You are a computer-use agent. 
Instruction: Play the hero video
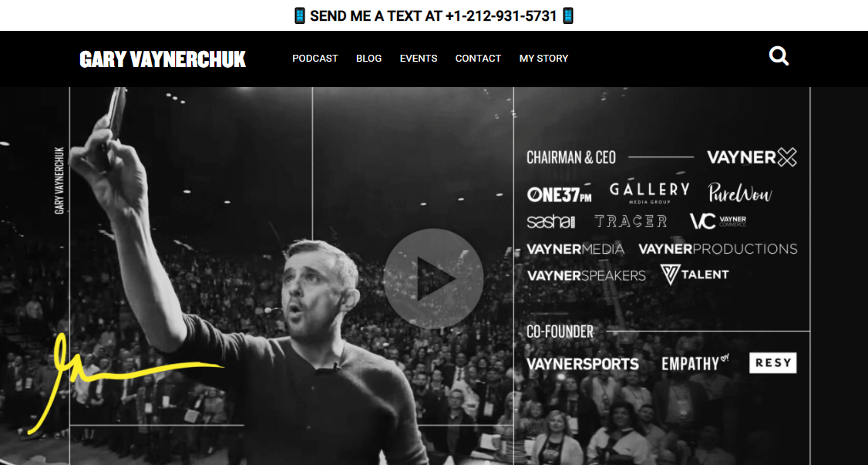pyautogui.click(x=433, y=278)
